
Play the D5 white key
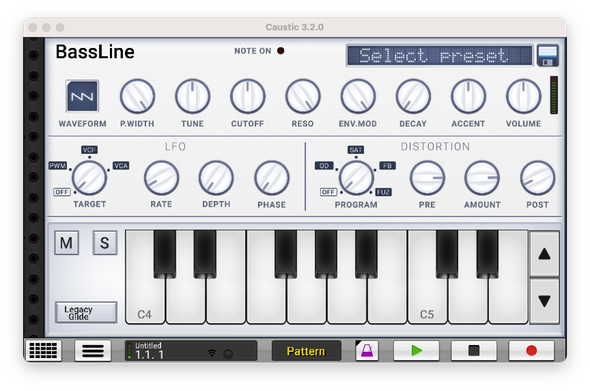click(468, 301)
